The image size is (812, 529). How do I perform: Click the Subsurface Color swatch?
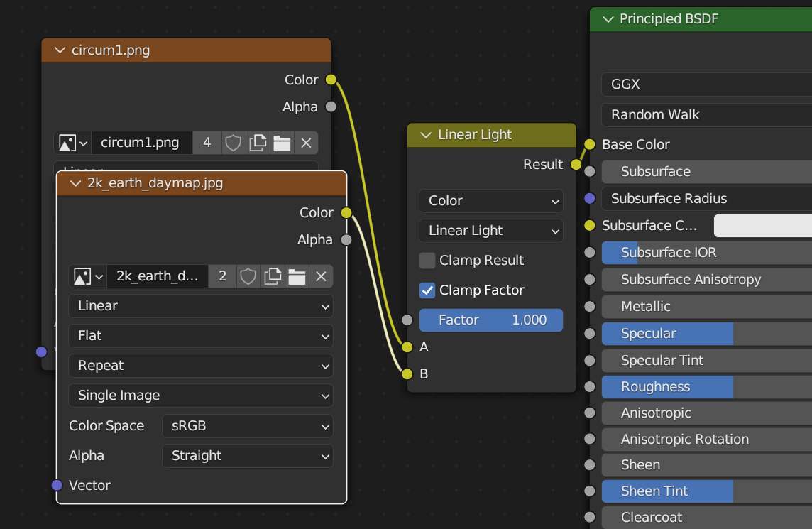[762, 226]
